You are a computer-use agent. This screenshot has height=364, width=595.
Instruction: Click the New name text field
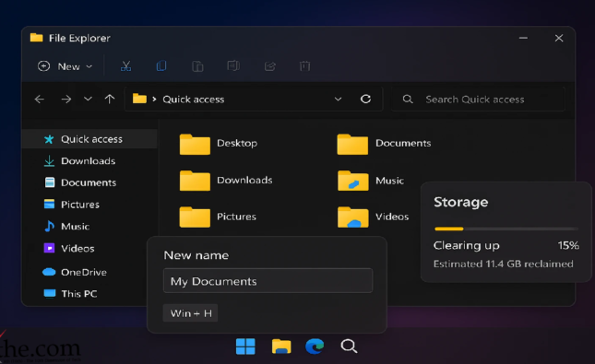pos(268,280)
